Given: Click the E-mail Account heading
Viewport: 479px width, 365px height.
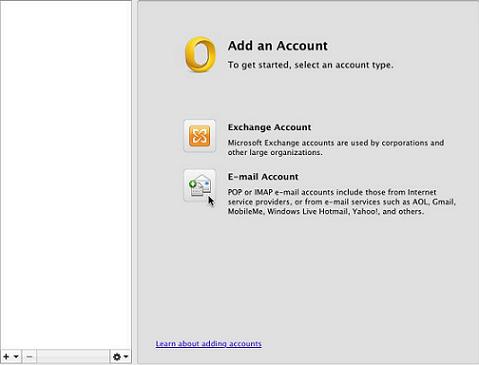Looking at the screenshot, I should pyautogui.click(x=263, y=177).
